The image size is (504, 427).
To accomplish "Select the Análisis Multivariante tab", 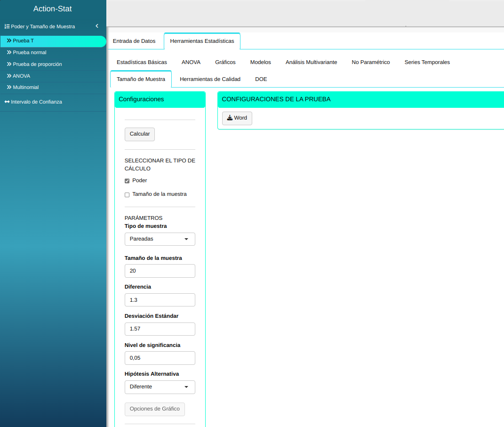I will pyautogui.click(x=311, y=62).
